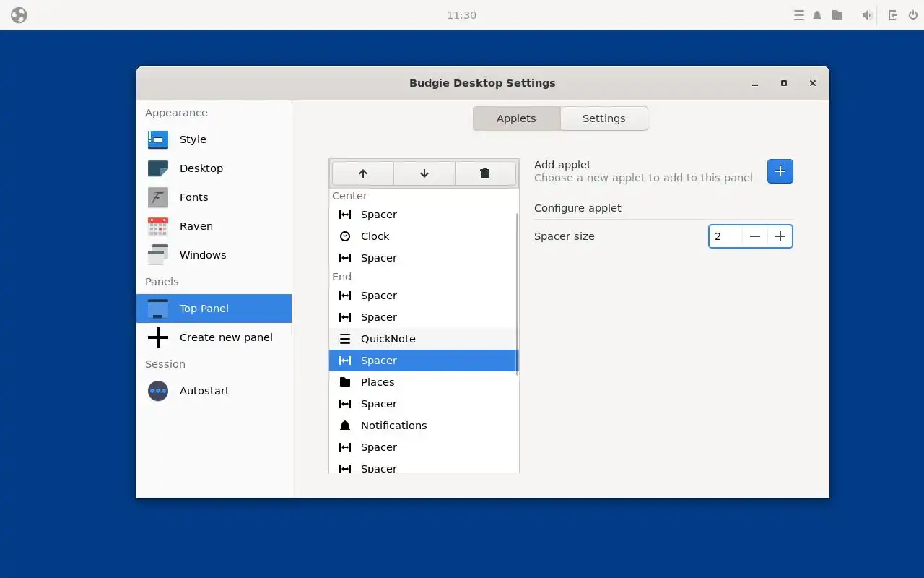Open Places folder icon in top panel
This screenshot has height=578, width=924.
tap(837, 15)
